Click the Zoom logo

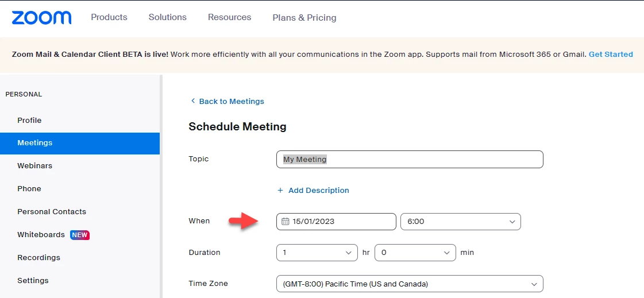tap(41, 18)
